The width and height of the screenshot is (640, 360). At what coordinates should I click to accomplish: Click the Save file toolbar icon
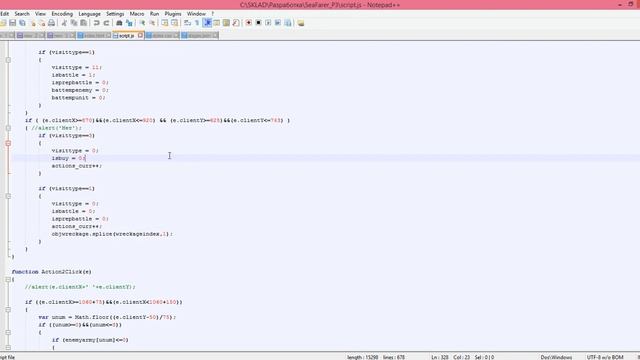coord(13,23)
